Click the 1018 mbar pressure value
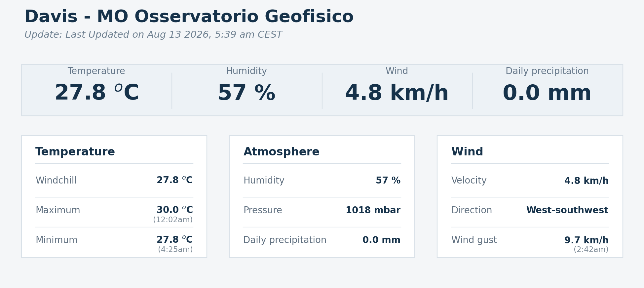644x288 pixels. (373, 210)
